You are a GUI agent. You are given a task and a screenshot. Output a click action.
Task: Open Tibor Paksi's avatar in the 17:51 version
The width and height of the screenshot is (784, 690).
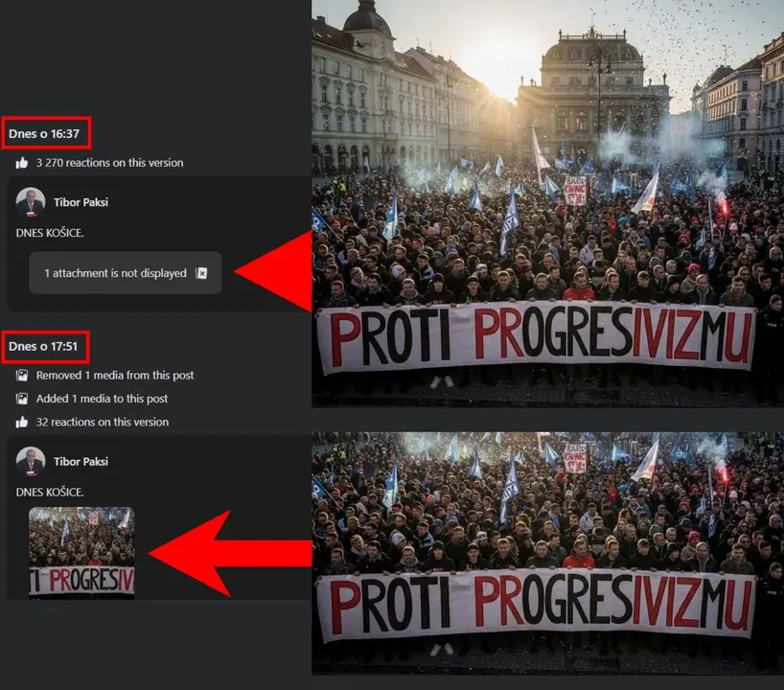click(x=31, y=461)
